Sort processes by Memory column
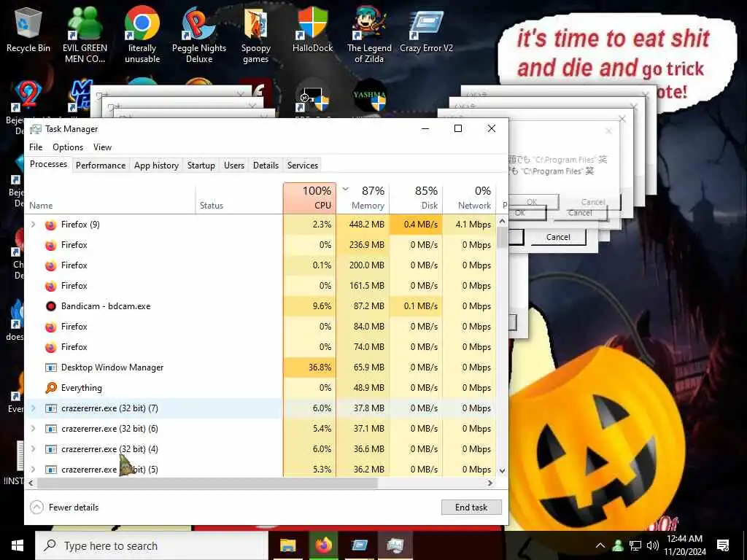 pos(363,198)
